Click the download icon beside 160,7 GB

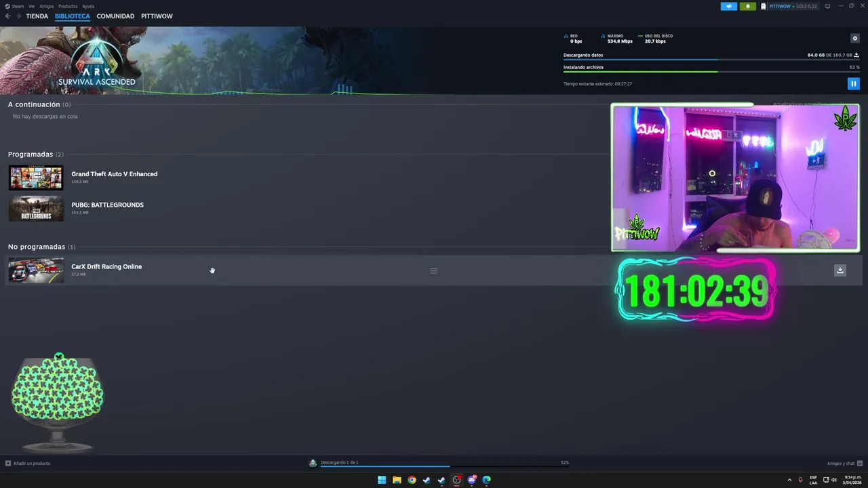click(856, 55)
